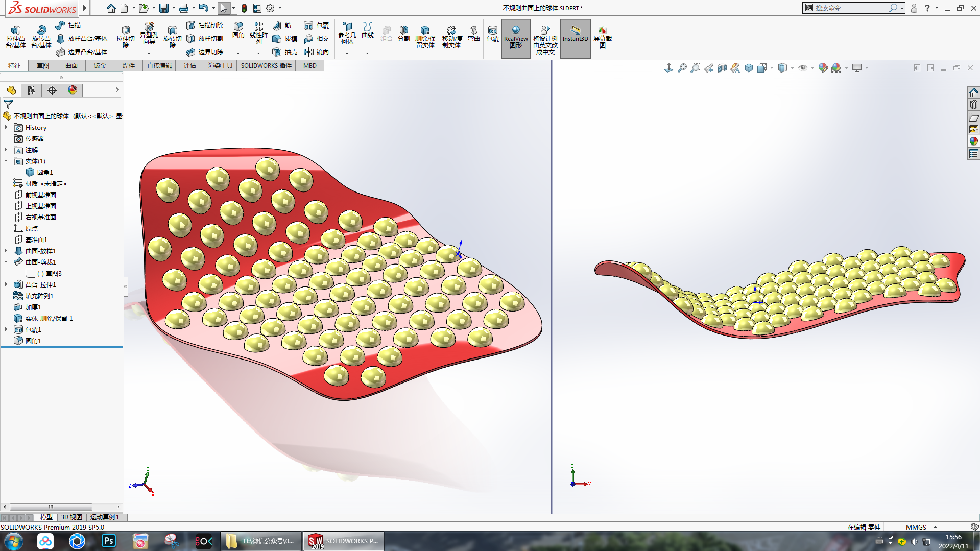
Task: Choose the 放样切割 lofted cut tool
Action: (x=205, y=39)
